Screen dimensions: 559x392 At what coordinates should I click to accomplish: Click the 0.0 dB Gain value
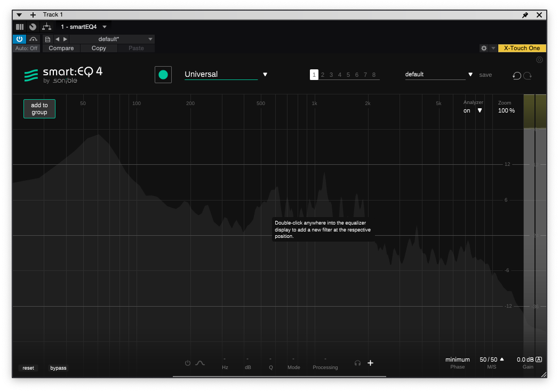pyautogui.click(x=525, y=359)
